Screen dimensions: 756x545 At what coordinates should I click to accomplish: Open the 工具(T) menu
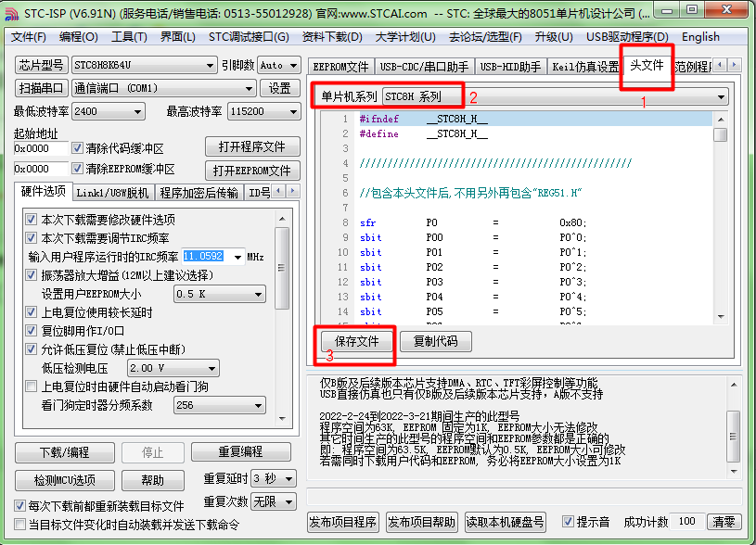129,37
